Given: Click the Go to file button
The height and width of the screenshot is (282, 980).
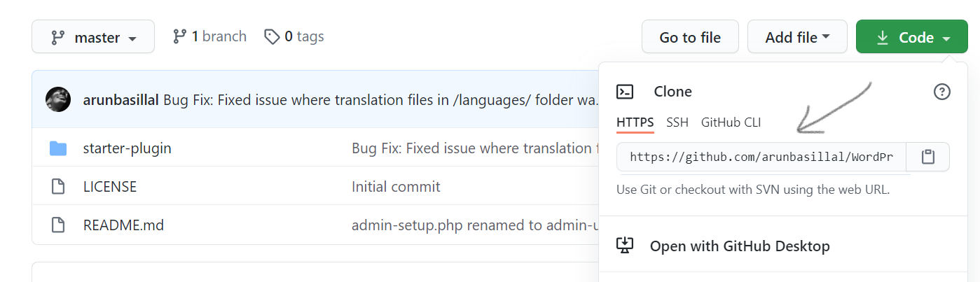Looking at the screenshot, I should pyautogui.click(x=690, y=36).
